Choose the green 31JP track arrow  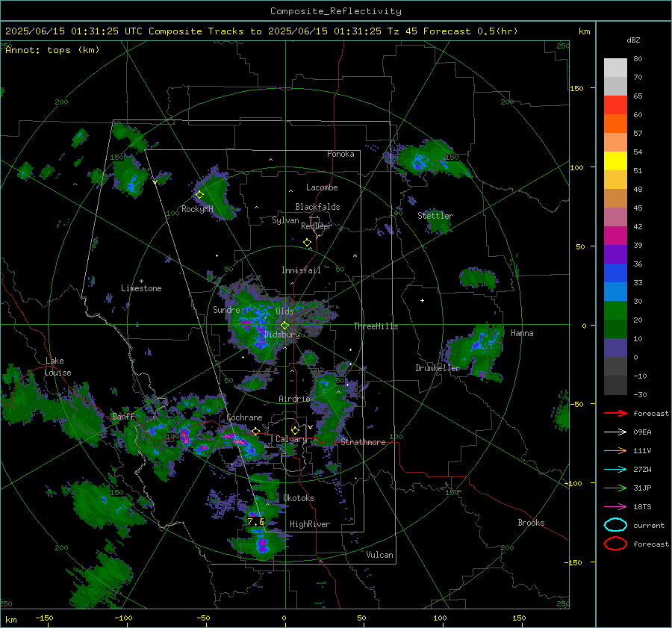coord(615,488)
